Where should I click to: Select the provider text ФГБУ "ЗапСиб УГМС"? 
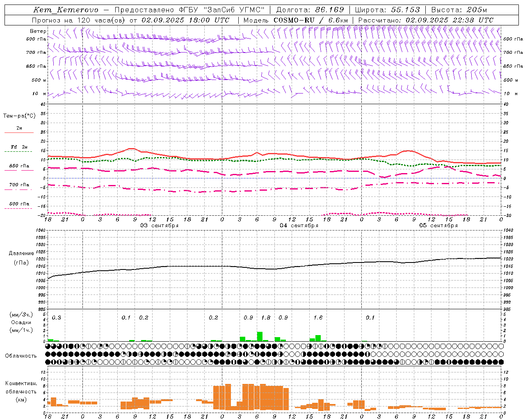coord(222,10)
